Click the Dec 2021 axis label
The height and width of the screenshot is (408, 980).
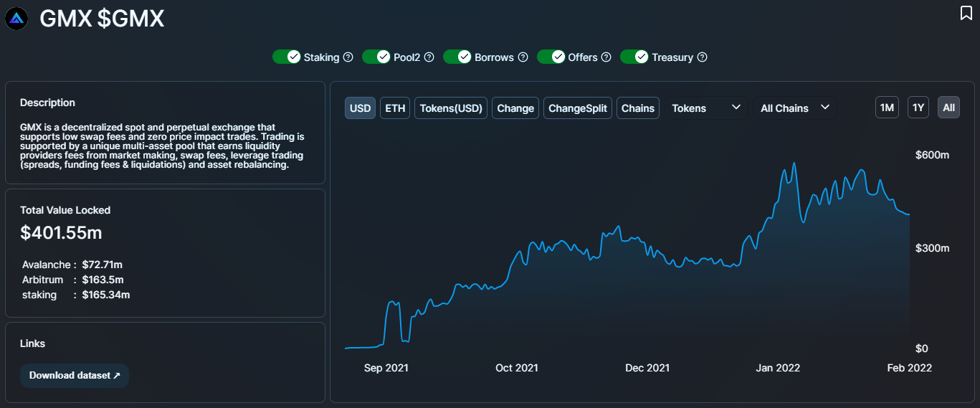647,368
